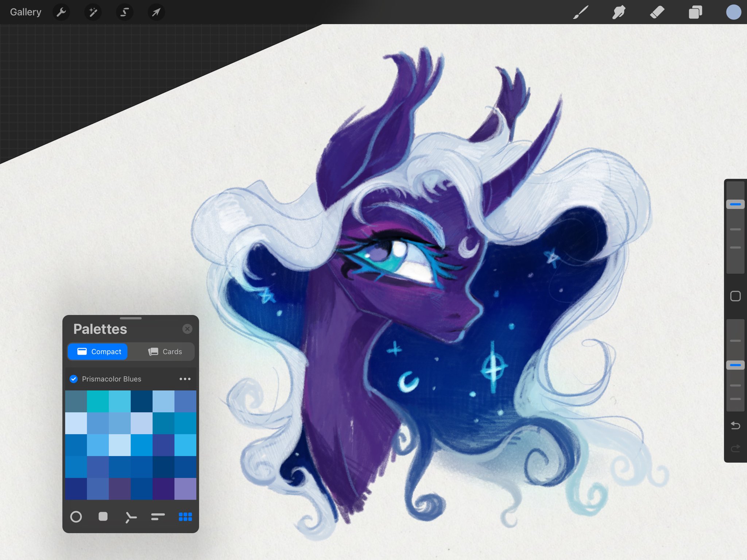
Task: Activate the Selection tool
Action: point(124,12)
